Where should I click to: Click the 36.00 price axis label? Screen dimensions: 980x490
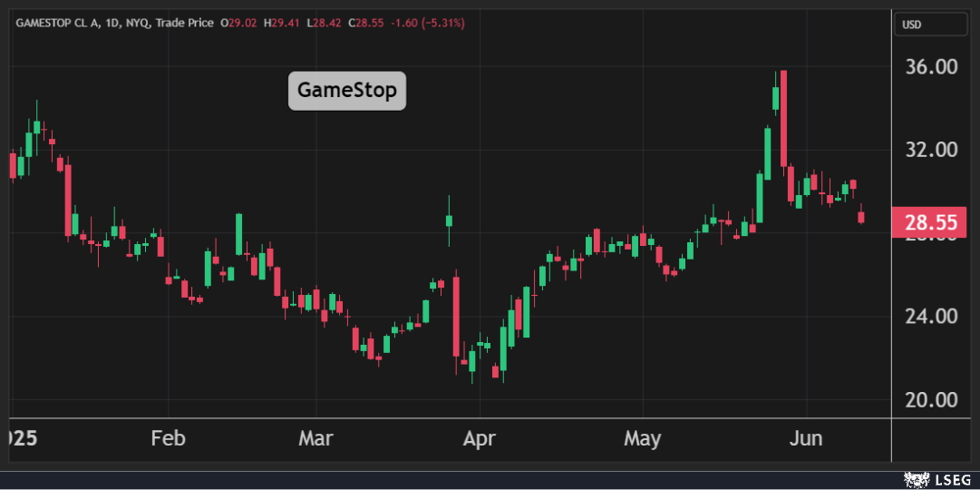(933, 67)
